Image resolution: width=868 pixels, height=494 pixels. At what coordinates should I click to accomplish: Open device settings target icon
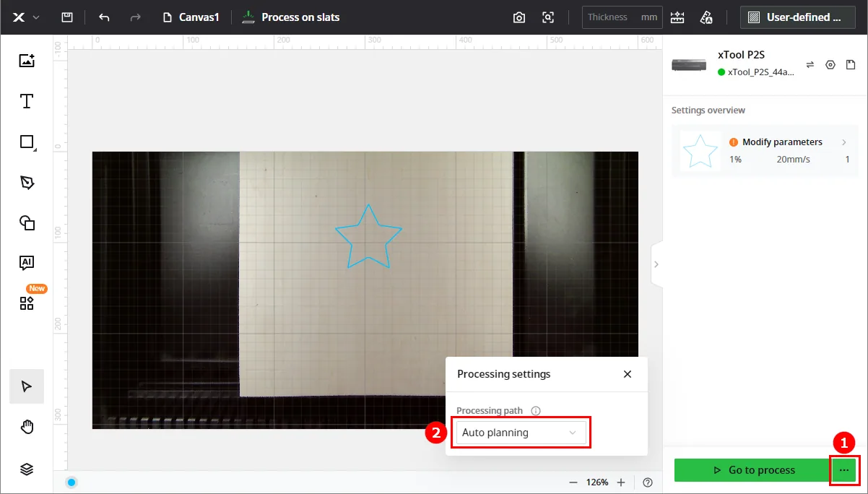click(x=830, y=65)
